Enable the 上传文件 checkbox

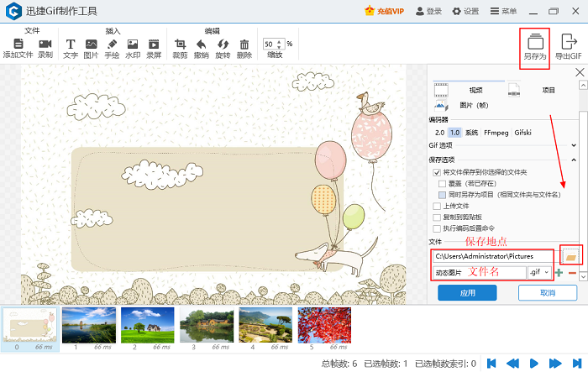[437, 206]
